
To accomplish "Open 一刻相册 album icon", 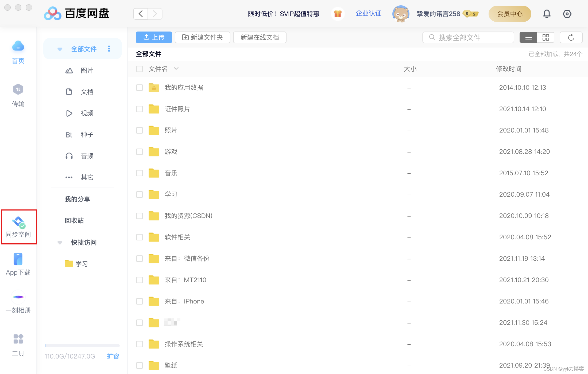I will (18, 297).
